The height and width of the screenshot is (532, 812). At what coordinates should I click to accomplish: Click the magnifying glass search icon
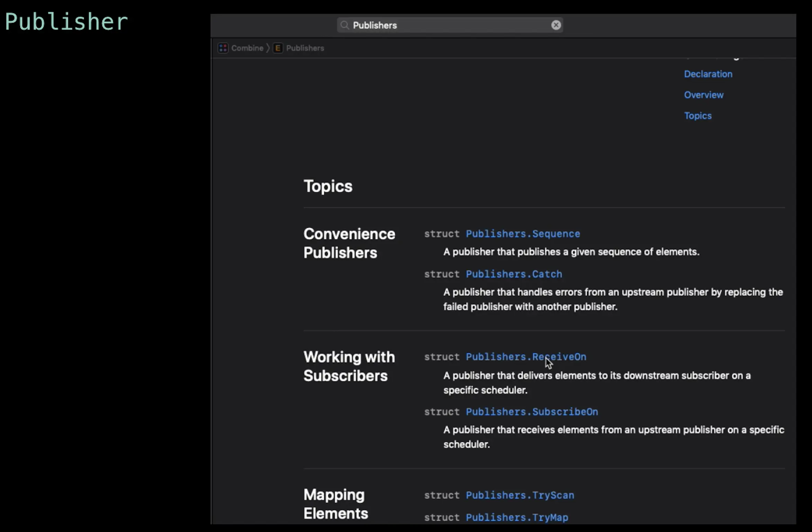point(344,25)
